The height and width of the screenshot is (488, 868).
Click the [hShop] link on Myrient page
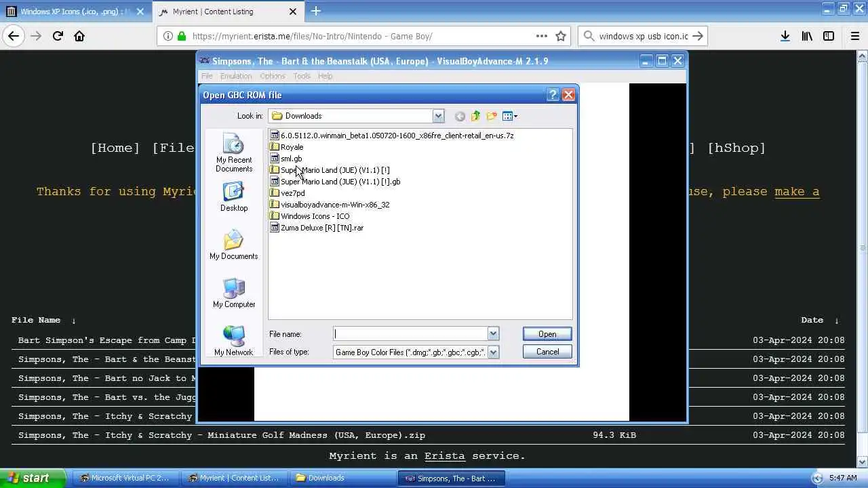tap(736, 148)
